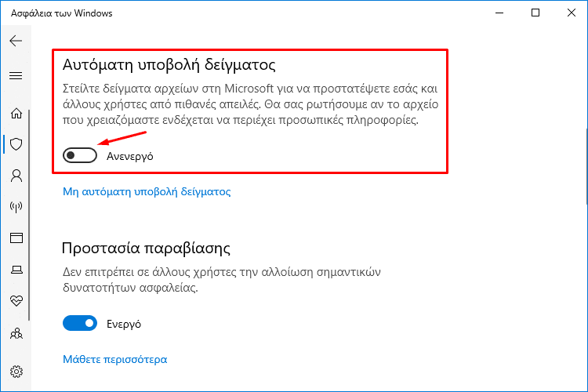Select the shield virus protection icon
The height and width of the screenshot is (392, 588).
[16, 144]
